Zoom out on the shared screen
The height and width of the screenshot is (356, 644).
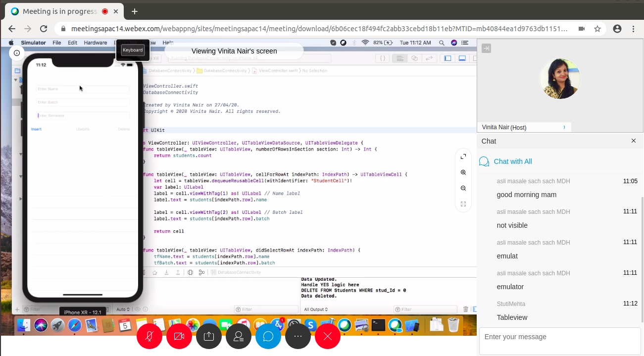coord(463,188)
